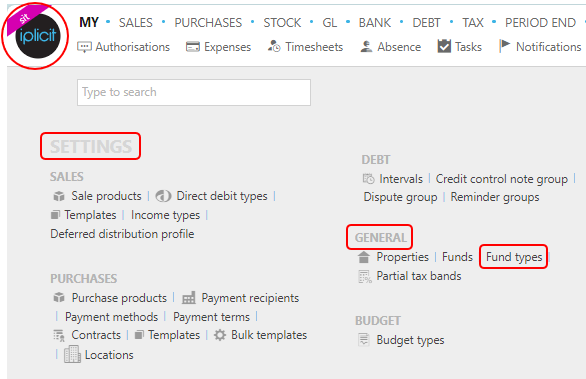Open Dispute group settings
Viewport: 586px width, 379px height.
[x=400, y=197]
